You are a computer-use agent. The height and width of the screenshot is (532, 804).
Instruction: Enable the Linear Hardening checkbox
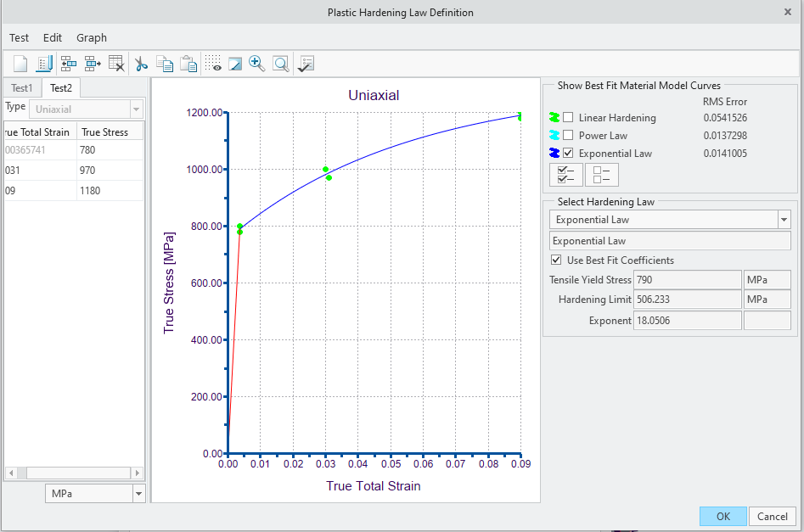point(568,117)
